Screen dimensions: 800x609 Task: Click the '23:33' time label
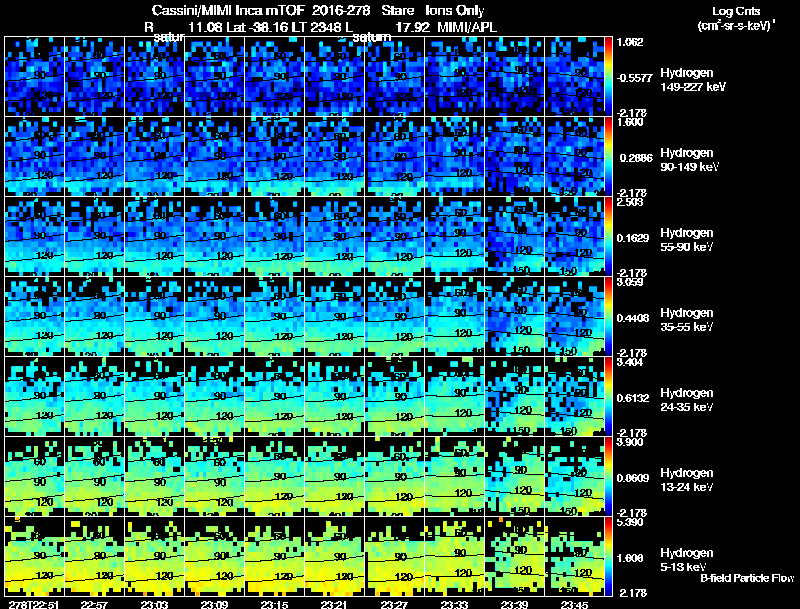pos(454,604)
